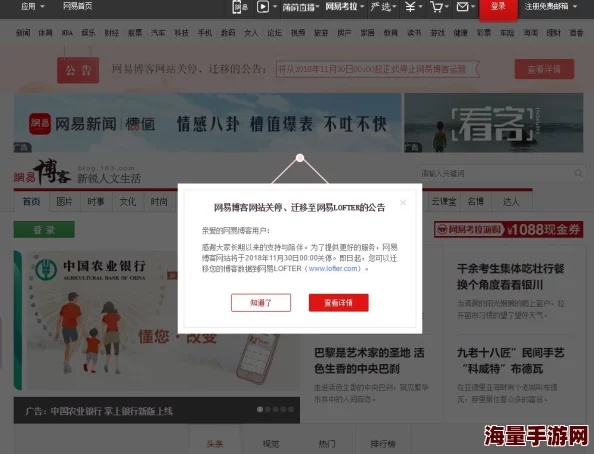Select the 达人 blog tab
Image resolution: width=594 pixels, height=454 pixels.
(511, 202)
